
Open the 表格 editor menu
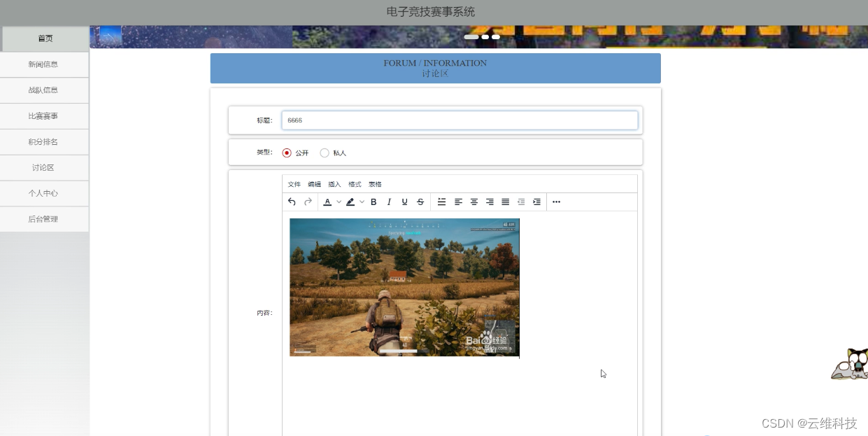point(376,184)
